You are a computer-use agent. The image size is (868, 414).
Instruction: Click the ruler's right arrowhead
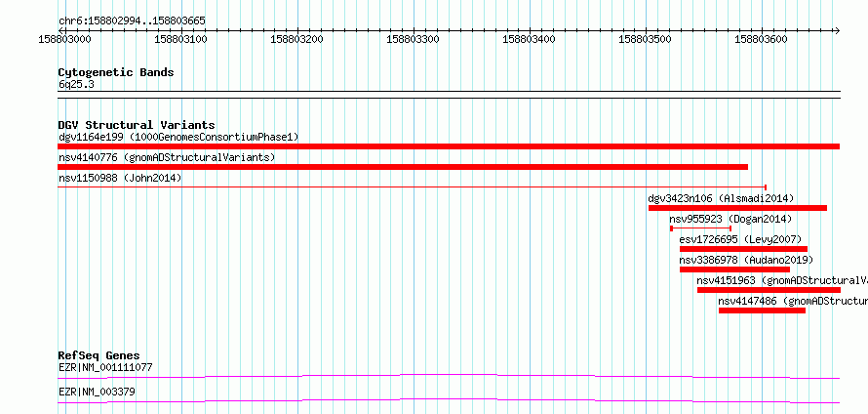tap(837, 30)
